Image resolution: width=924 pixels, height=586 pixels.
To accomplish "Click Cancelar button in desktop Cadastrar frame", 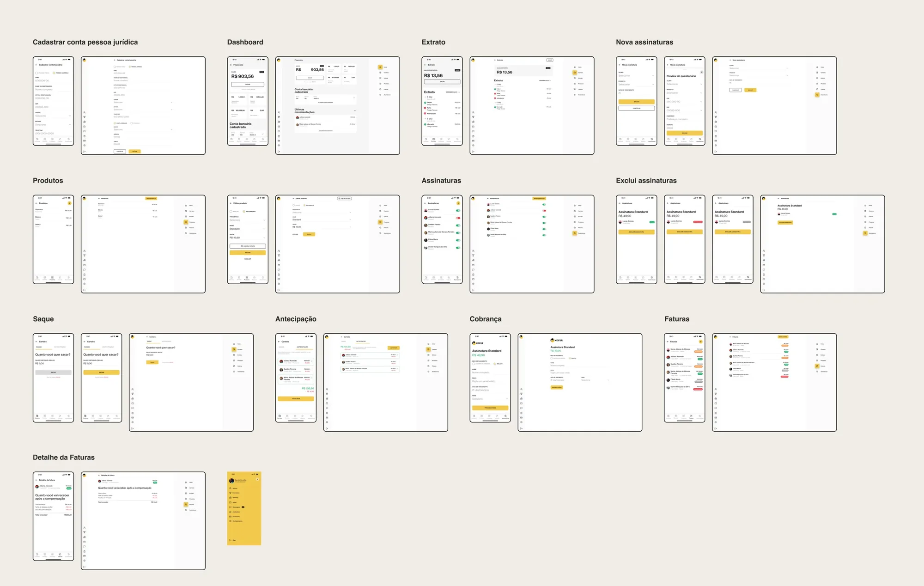I will point(120,151).
